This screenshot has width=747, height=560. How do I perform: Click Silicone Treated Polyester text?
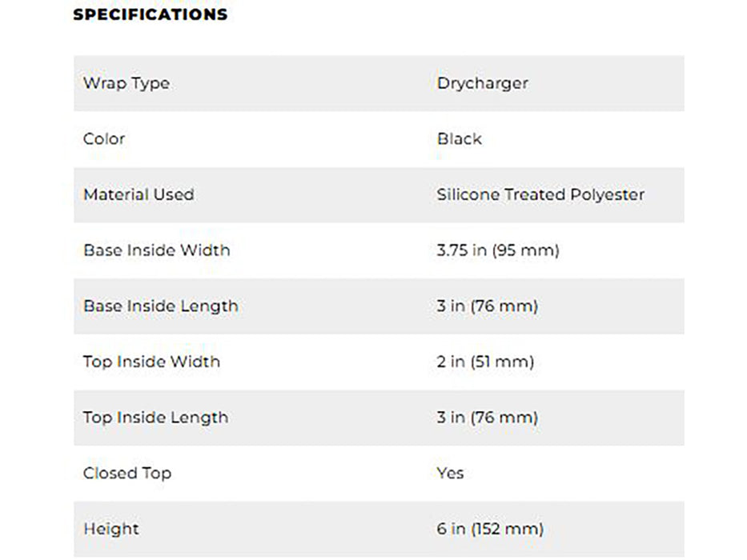[x=540, y=194]
